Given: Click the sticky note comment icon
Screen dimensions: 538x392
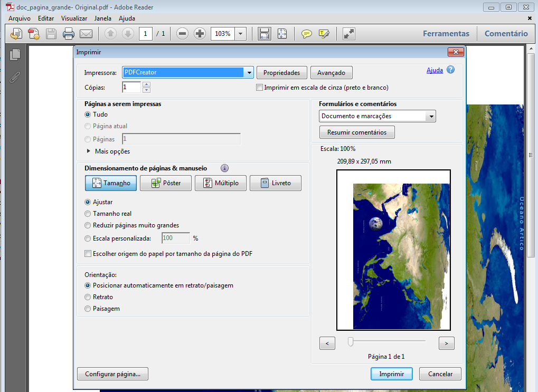Looking at the screenshot, I should coord(306,34).
